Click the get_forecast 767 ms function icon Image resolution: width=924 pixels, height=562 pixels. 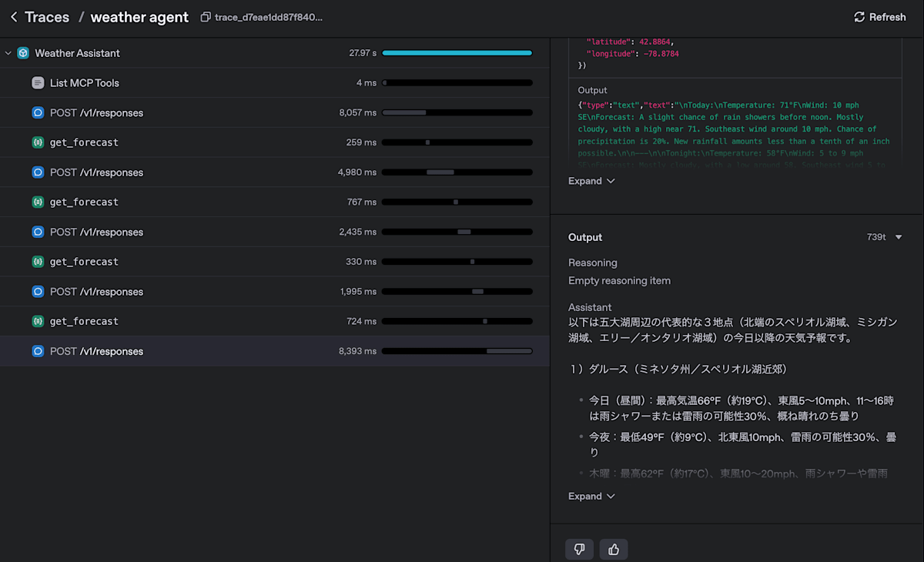point(38,202)
